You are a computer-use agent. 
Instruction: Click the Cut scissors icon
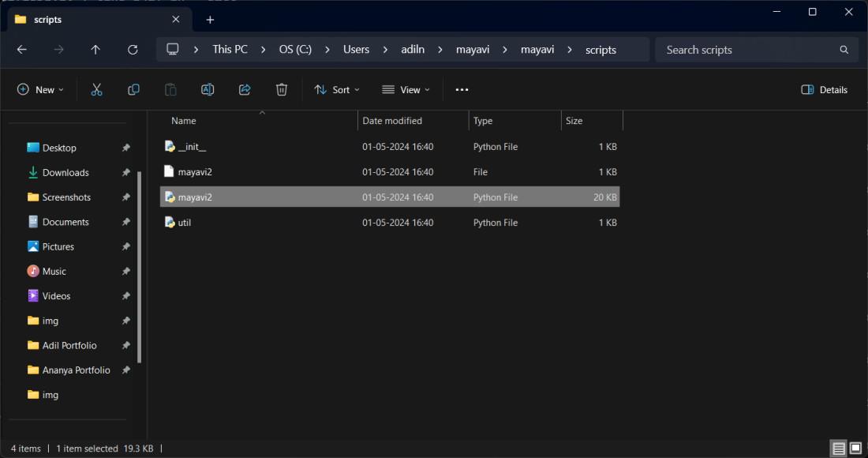(96, 90)
